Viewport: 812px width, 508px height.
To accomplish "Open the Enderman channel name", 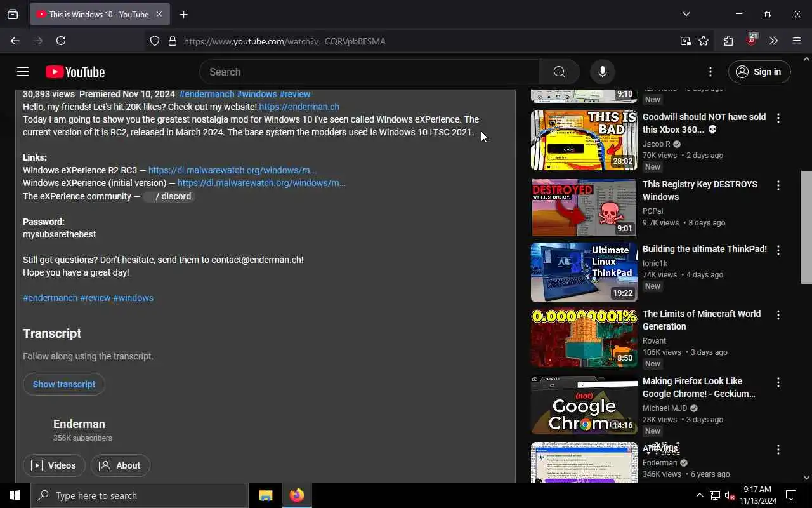I will pyautogui.click(x=79, y=424).
